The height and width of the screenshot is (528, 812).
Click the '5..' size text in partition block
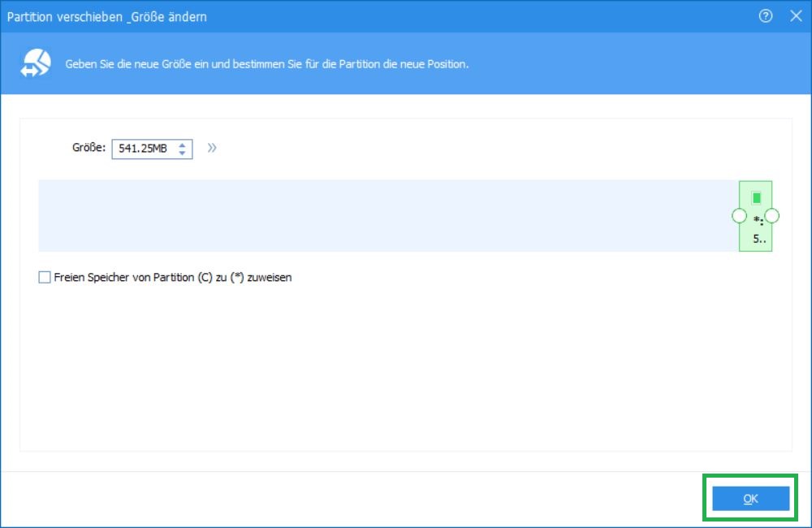[758, 239]
